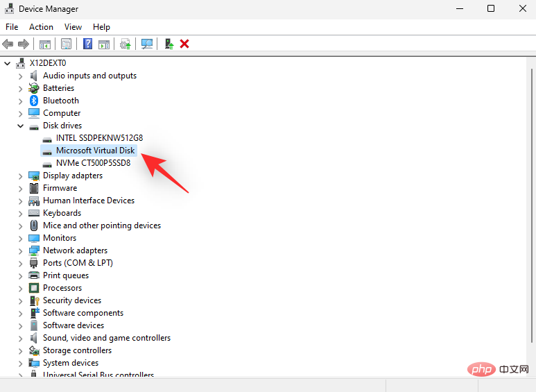Expand the System devices chevron

point(21,363)
